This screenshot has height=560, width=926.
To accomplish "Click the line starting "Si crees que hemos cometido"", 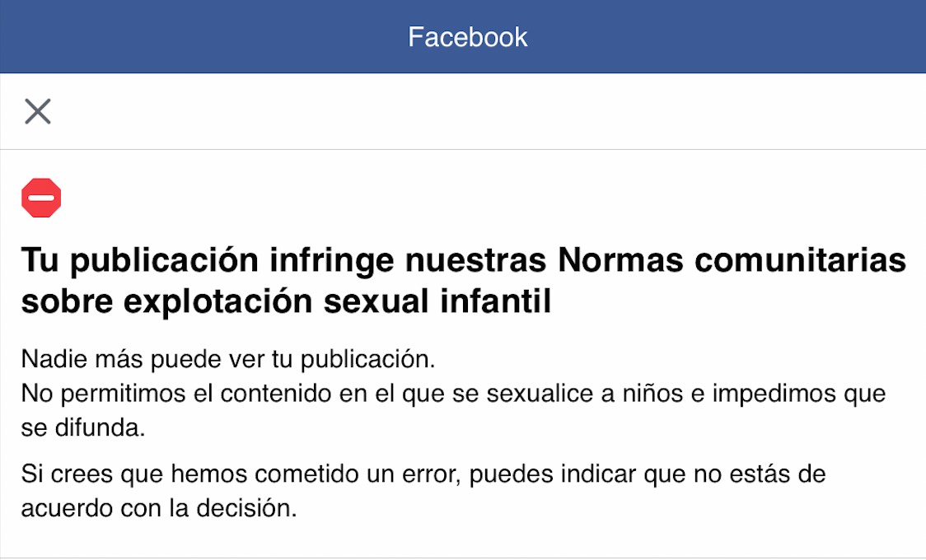I will 423,474.
